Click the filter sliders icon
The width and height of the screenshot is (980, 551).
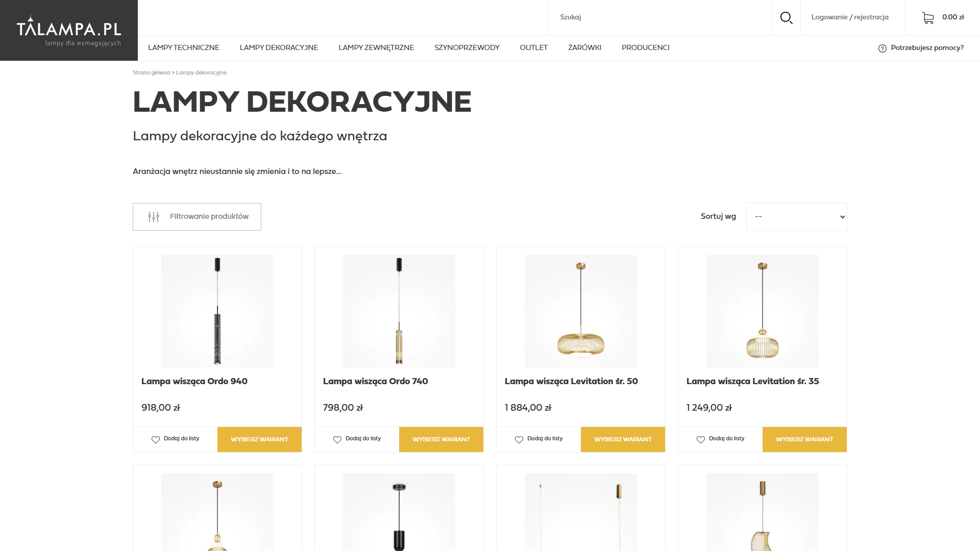[x=154, y=217]
